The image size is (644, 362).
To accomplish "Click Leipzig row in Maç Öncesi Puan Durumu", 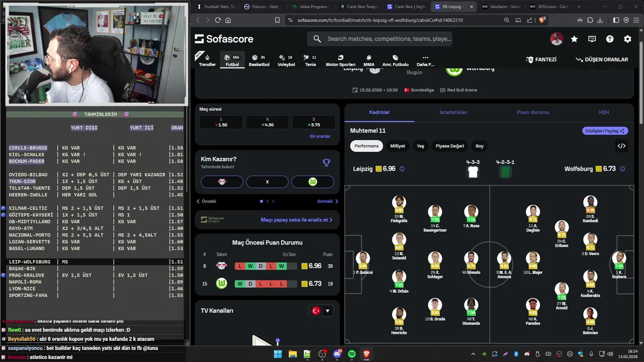I will pos(267,266).
